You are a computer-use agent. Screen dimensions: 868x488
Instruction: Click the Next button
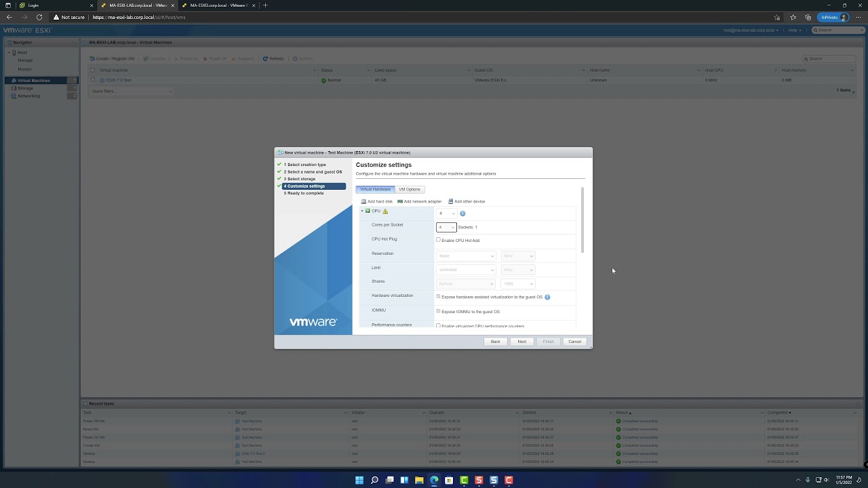[521, 342]
